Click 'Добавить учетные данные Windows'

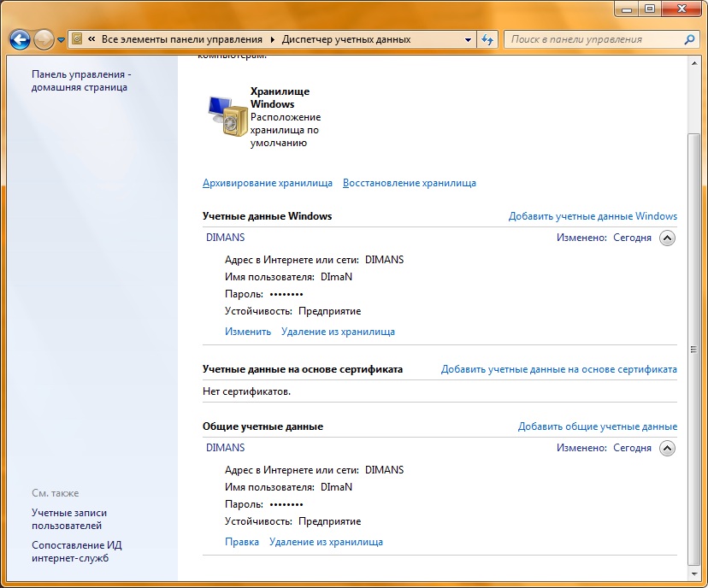tap(593, 216)
